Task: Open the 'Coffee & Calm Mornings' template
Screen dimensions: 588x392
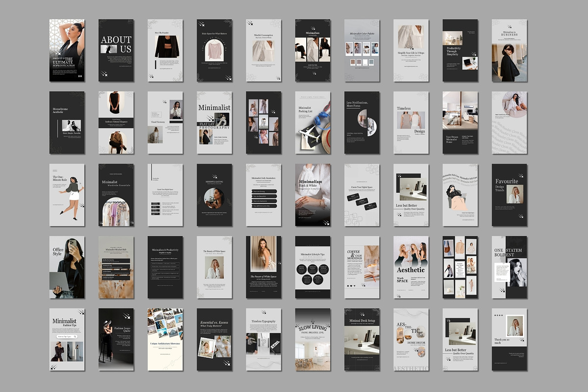Action: pyautogui.click(x=362, y=267)
